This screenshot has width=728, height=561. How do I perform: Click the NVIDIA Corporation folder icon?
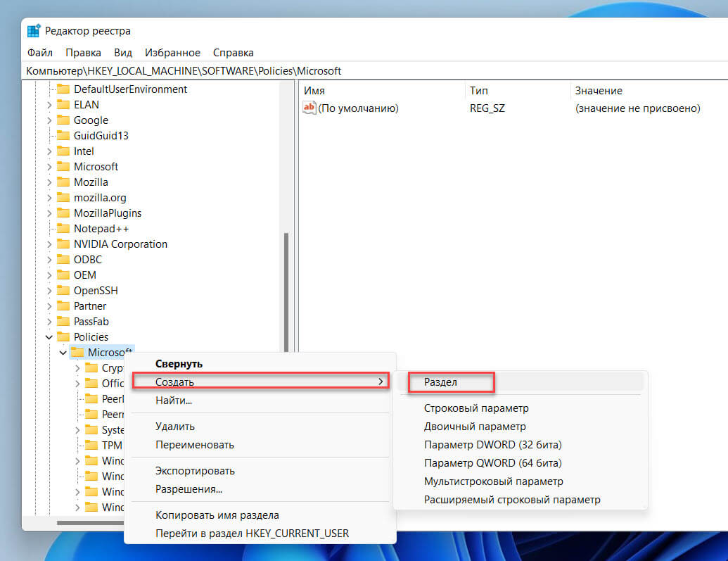coord(63,244)
